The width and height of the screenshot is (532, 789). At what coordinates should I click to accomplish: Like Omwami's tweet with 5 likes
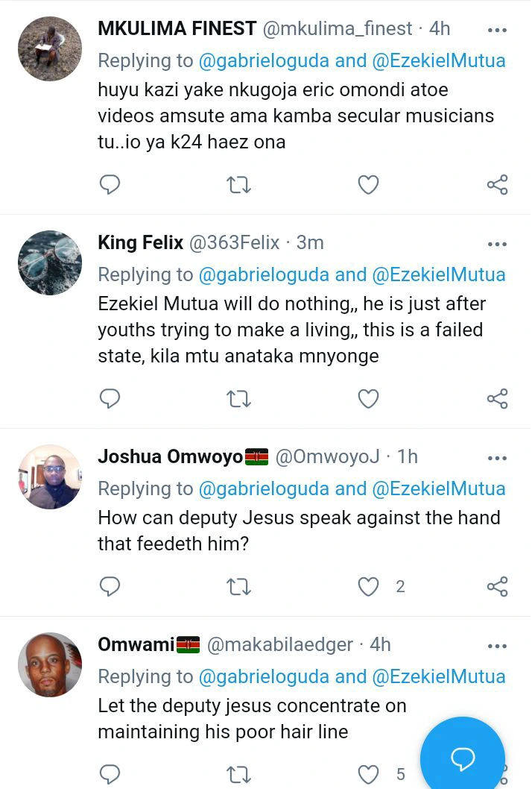point(368,774)
